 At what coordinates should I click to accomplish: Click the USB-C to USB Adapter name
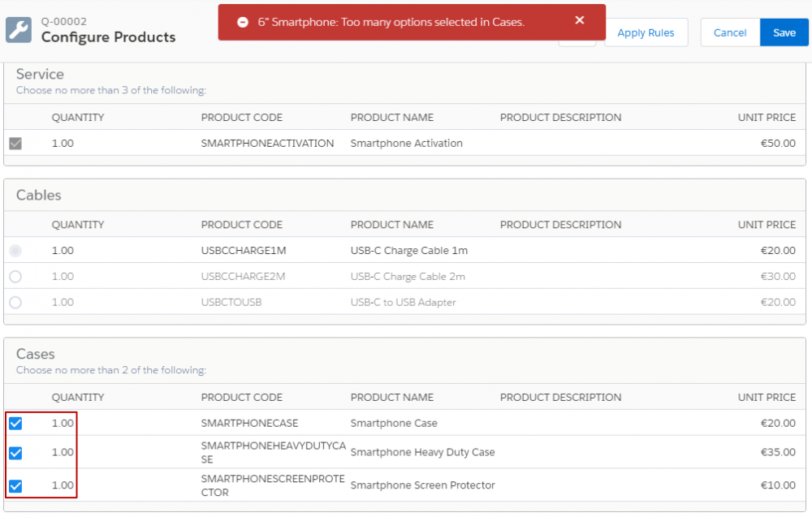pyautogui.click(x=403, y=302)
